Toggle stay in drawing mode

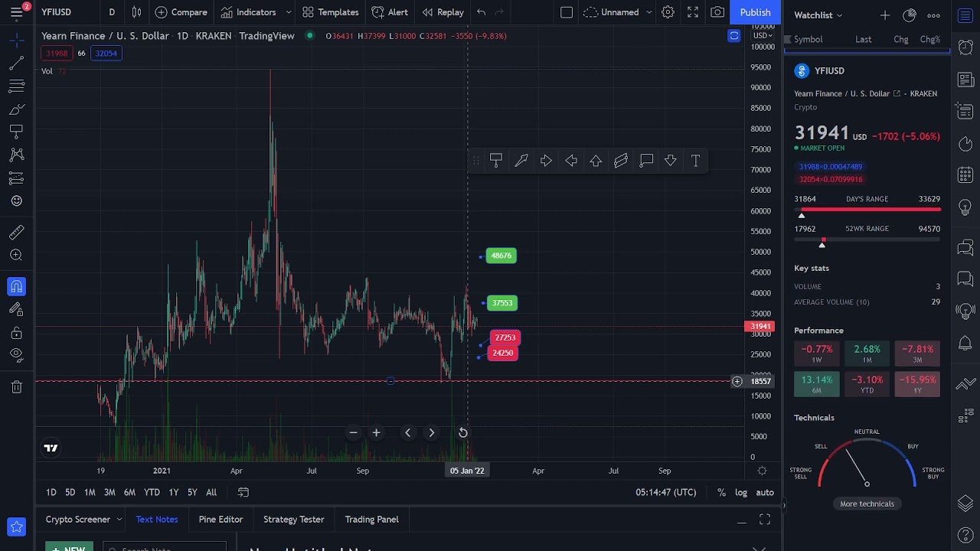(16, 309)
